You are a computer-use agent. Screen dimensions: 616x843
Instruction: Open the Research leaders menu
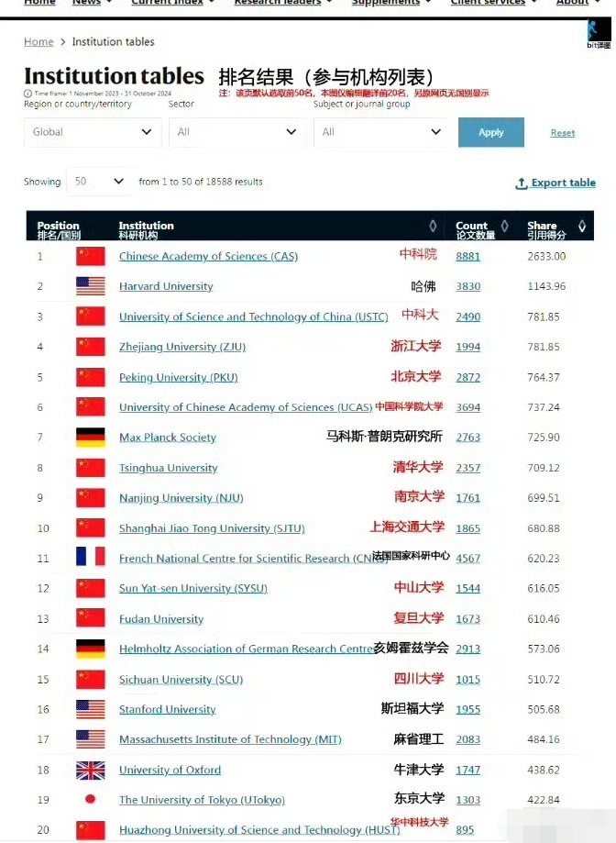pyautogui.click(x=283, y=3)
